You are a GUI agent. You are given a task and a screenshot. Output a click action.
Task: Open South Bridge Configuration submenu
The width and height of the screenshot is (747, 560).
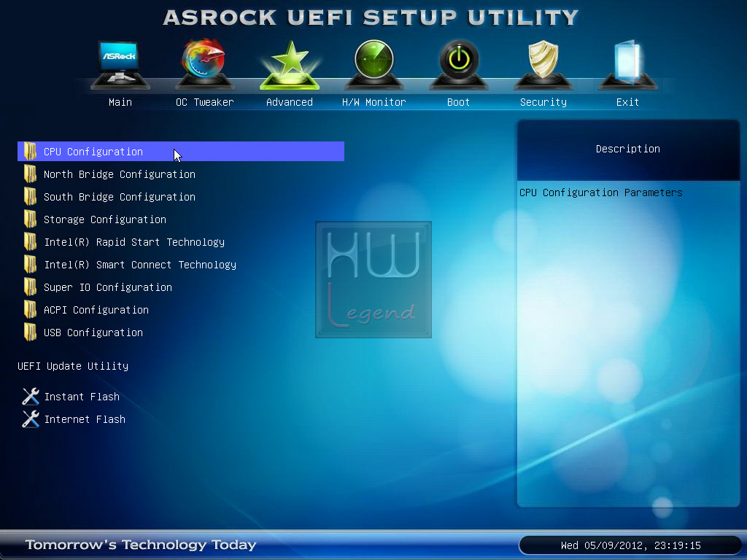[120, 197]
